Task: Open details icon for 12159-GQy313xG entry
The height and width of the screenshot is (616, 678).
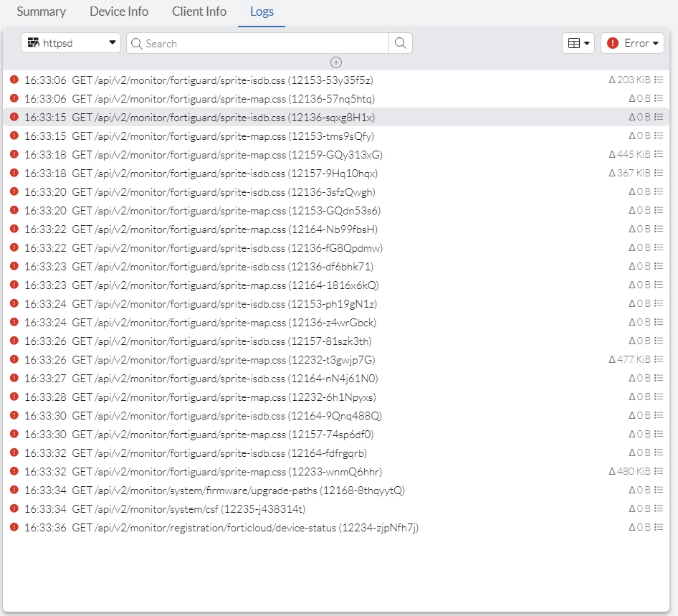Action: tap(659, 154)
